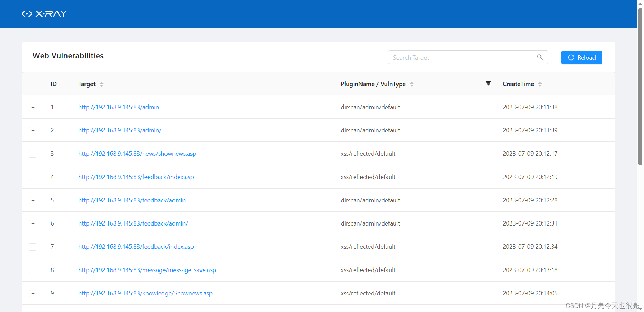Screen dimensions: 644x312
Task: Expand row 5 feedback/admin details
Action: click(33, 200)
